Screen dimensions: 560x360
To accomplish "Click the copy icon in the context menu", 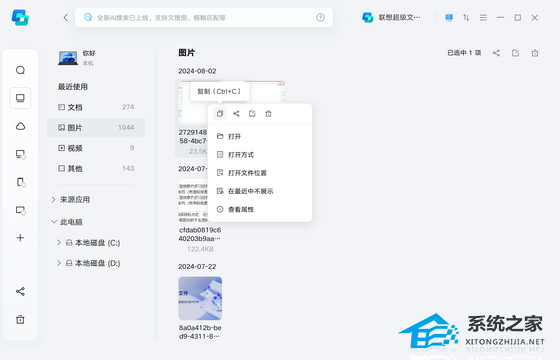I will [220, 114].
